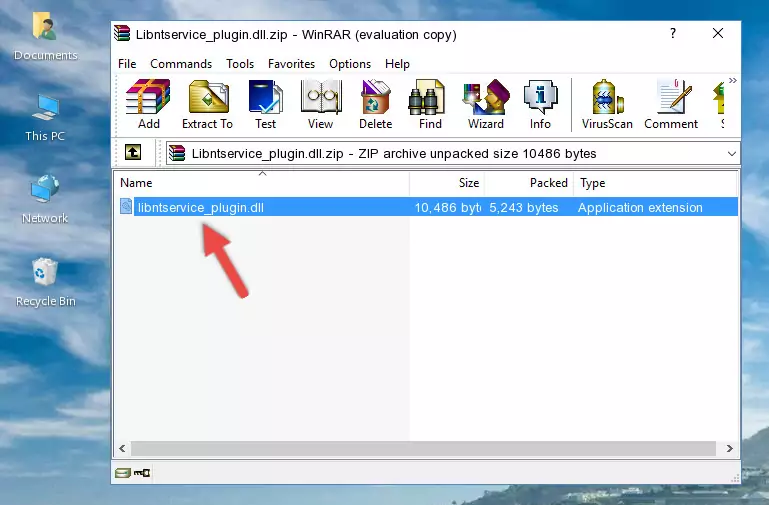The width and height of the screenshot is (769, 505).
Task: Open the File menu
Action: [127, 64]
